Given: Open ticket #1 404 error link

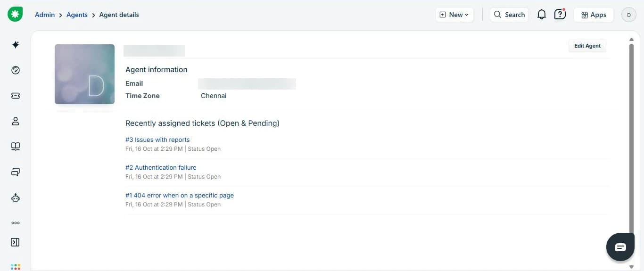Looking at the screenshot, I should click(x=180, y=195).
